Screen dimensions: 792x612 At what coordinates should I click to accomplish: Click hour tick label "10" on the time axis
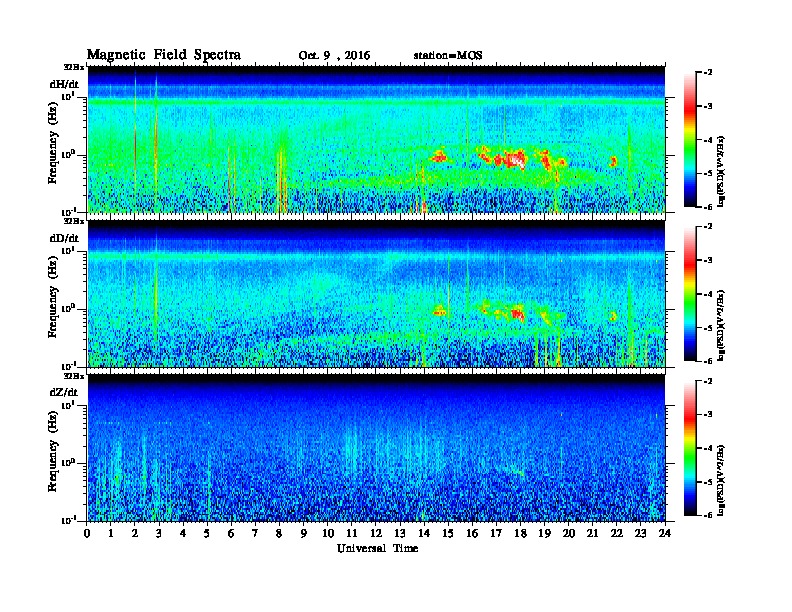tap(328, 533)
